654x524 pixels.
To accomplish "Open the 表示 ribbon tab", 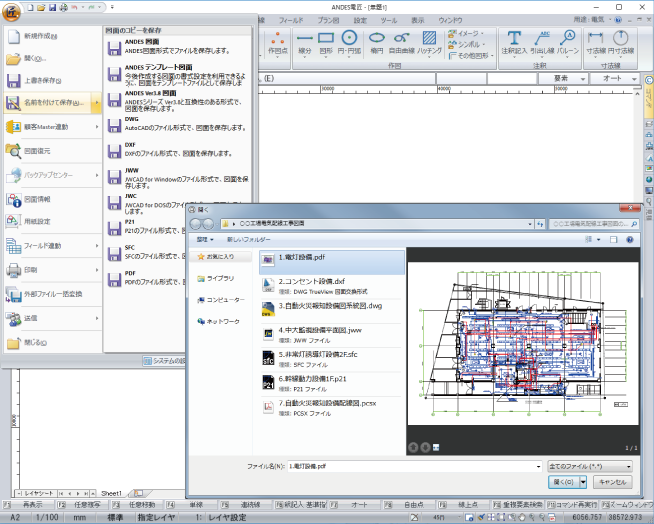I will [x=418, y=20].
